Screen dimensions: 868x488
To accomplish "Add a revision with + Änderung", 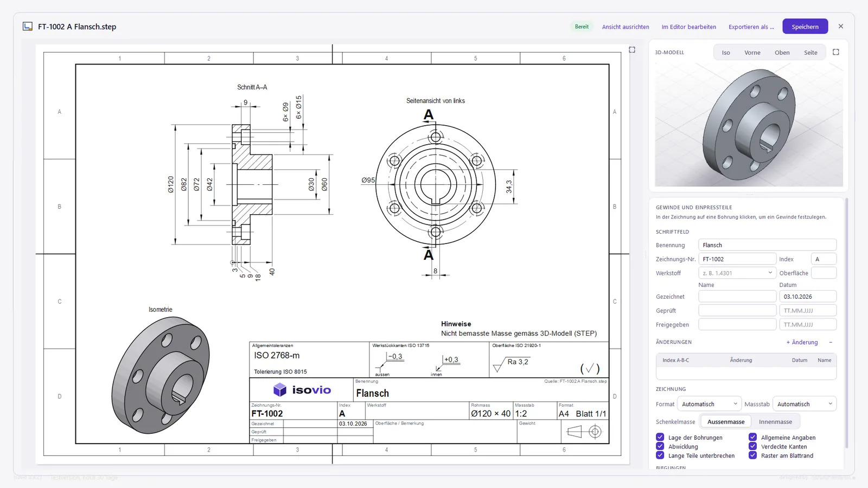I will point(802,342).
